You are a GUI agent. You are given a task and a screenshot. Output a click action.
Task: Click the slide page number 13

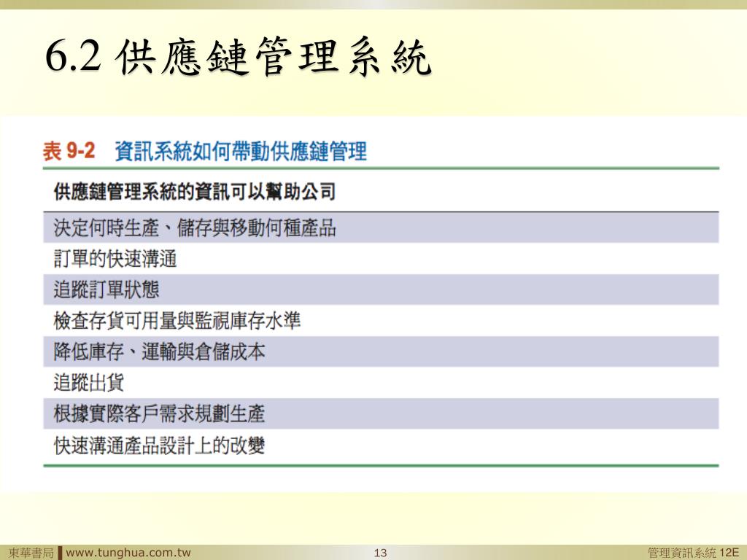380,553
